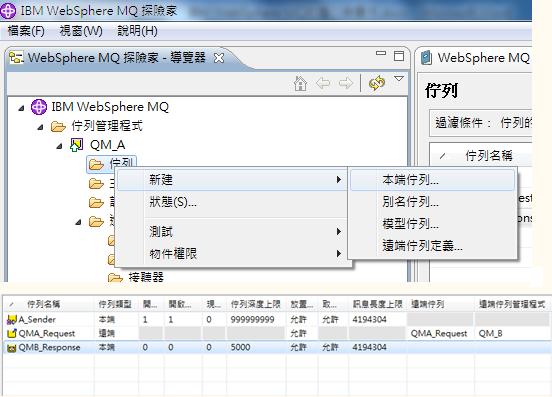Collapse the QM_A tree node

pos(59,146)
